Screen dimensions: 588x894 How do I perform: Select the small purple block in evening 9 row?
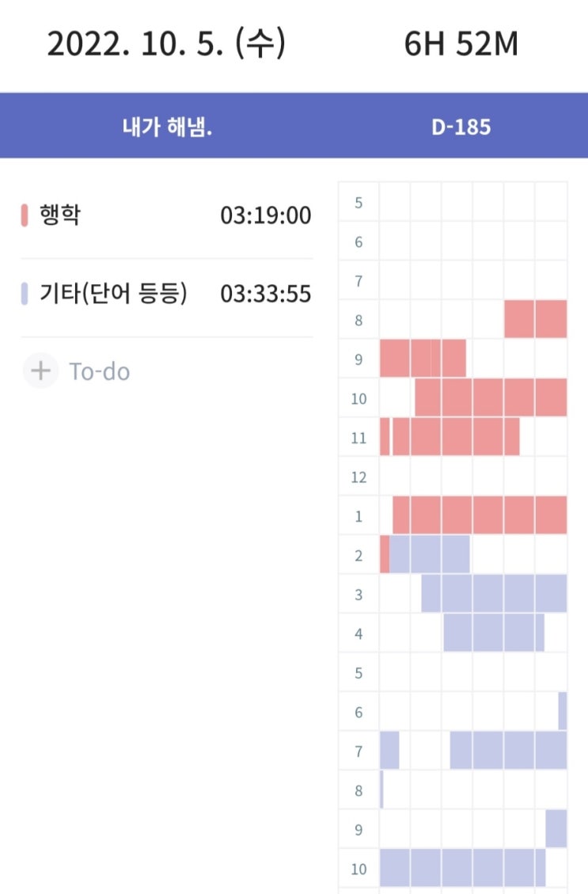(x=556, y=828)
